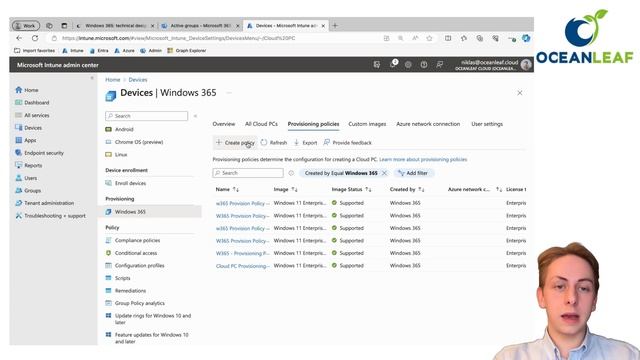Switch to the Custom images tab
This screenshot has height=360, width=640.
(x=367, y=124)
